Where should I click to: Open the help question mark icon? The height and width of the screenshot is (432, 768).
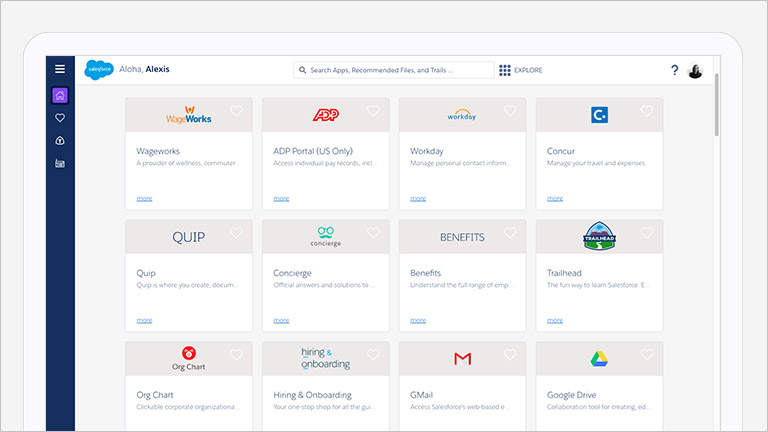click(x=674, y=70)
